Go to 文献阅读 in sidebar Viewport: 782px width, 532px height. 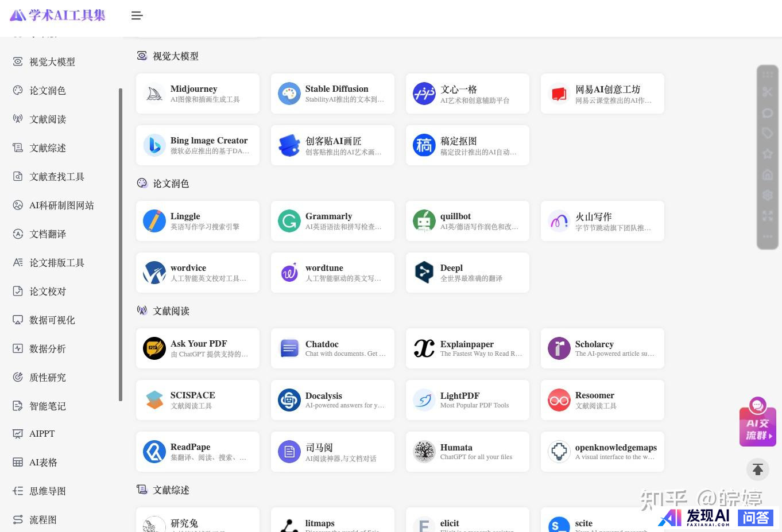48,119
